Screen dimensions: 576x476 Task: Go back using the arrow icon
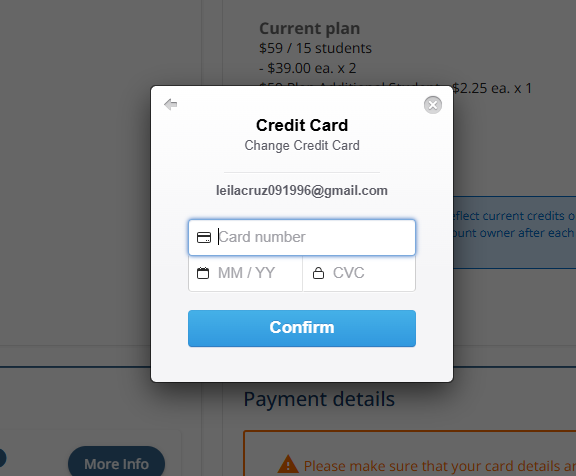(x=170, y=104)
